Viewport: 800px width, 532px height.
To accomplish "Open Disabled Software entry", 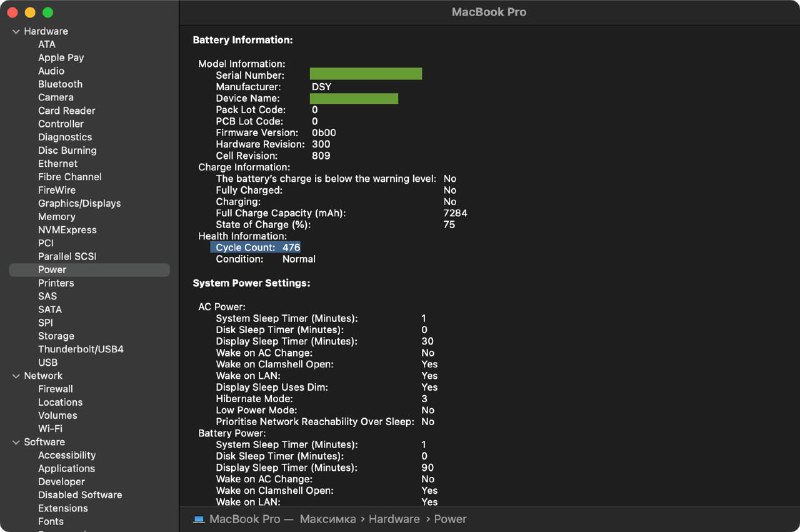I will pyautogui.click(x=80, y=495).
